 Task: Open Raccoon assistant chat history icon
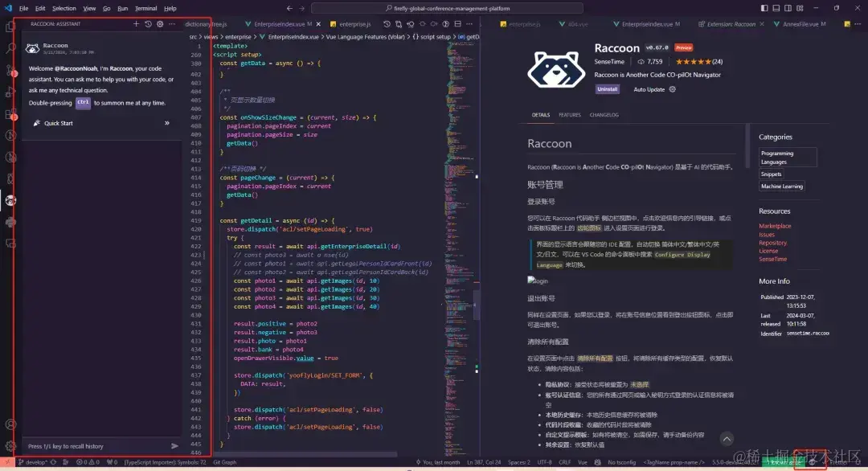(148, 24)
